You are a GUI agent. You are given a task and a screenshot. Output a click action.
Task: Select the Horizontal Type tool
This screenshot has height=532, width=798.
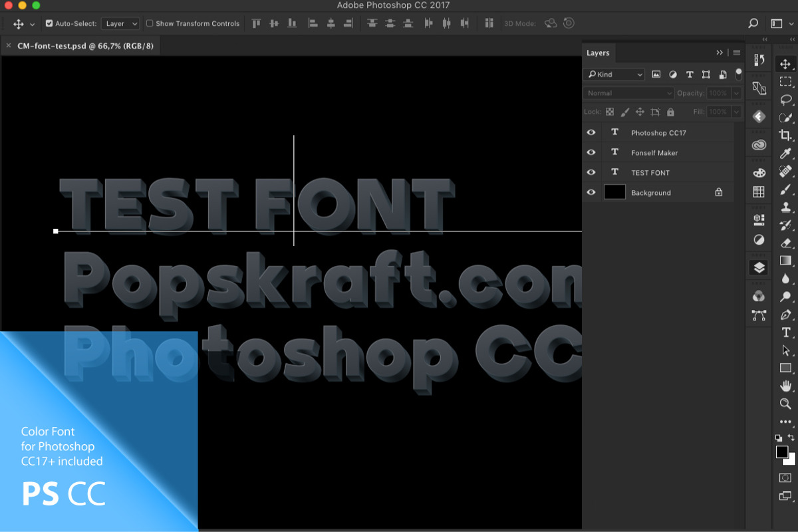point(785,332)
